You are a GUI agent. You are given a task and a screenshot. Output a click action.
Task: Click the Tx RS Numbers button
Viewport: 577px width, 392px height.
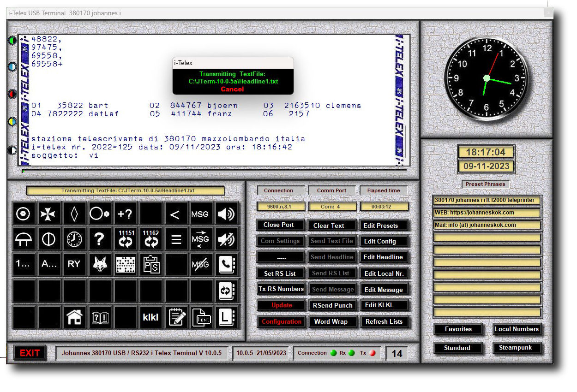click(281, 289)
